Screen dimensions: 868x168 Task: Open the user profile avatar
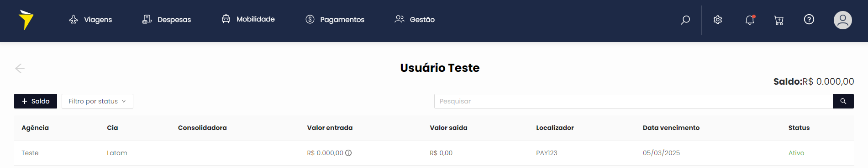point(843,20)
